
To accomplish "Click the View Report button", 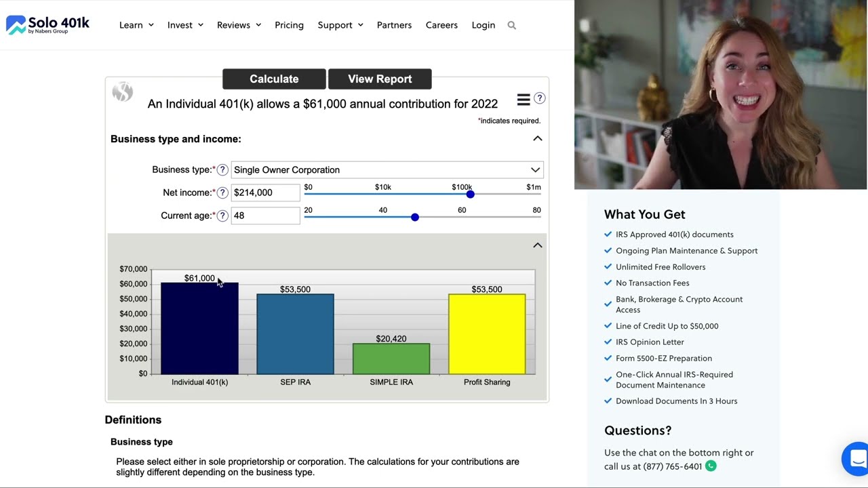I will click(380, 79).
